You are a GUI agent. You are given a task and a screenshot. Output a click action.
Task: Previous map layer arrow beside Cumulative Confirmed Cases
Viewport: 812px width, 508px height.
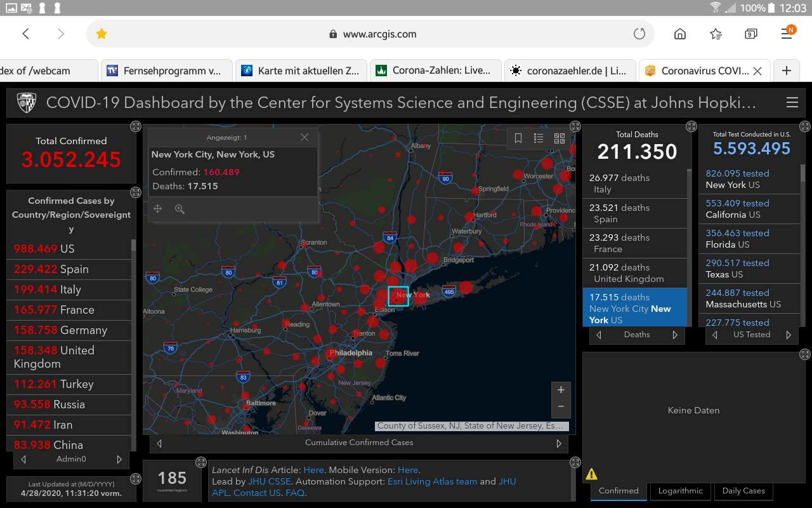(x=159, y=443)
